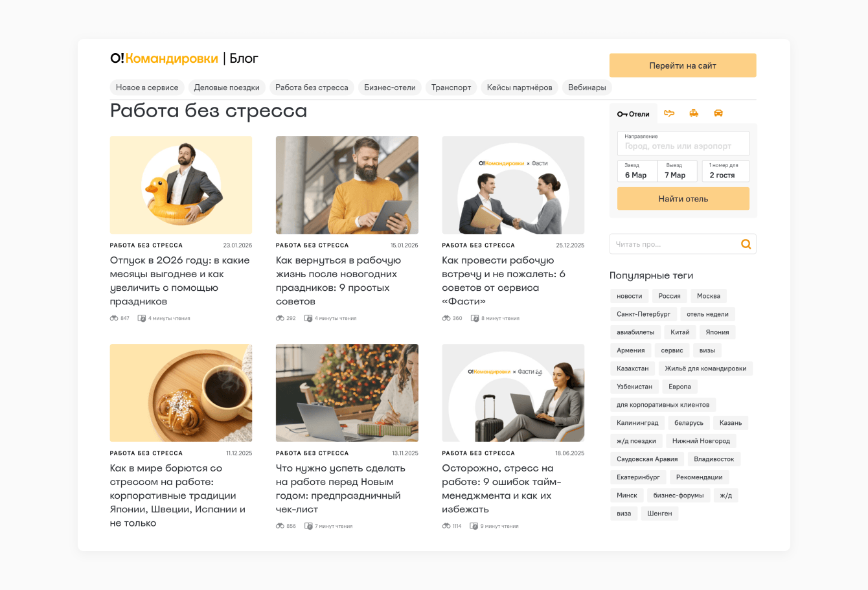Screen dimensions: 868x590
Task: Open the Заезд 6 Мар date picker
Action: click(637, 171)
